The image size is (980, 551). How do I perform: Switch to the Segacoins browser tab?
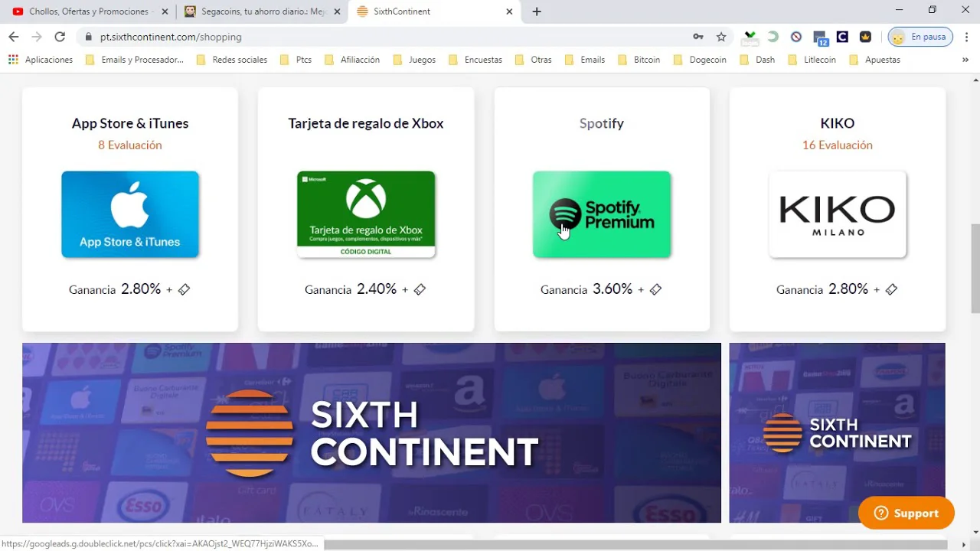point(256,11)
